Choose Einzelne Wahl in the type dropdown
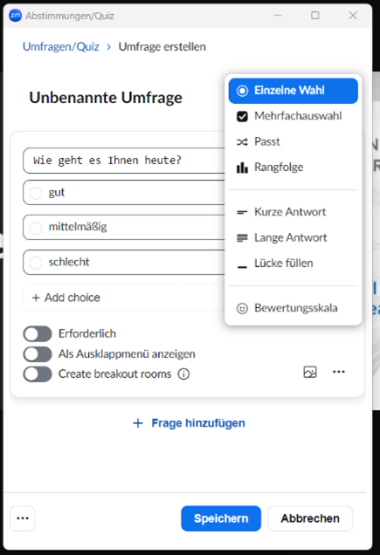Screen dimensions: 380x555 pos(293,91)
